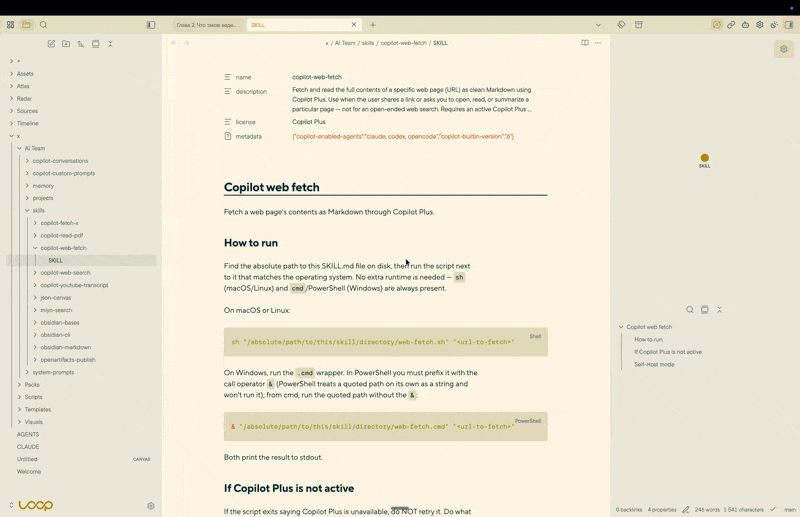Image resolution: width=800 pixels, height=517 pixels.
Task: Open the tags pane icon in right header
Action: 621,24
